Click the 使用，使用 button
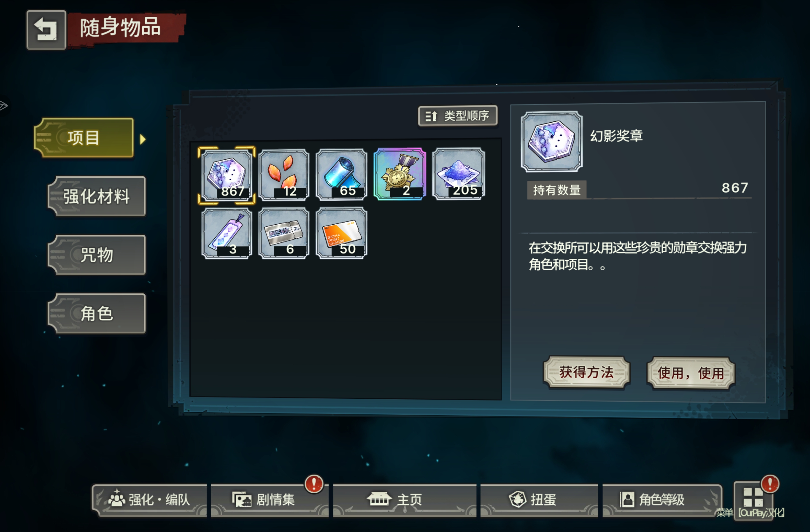 [x=691, y=373]
